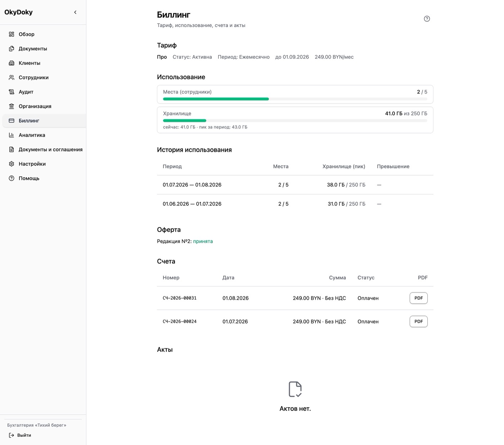Navigate to Настройки
504x445 pixels.
point(44,164)
